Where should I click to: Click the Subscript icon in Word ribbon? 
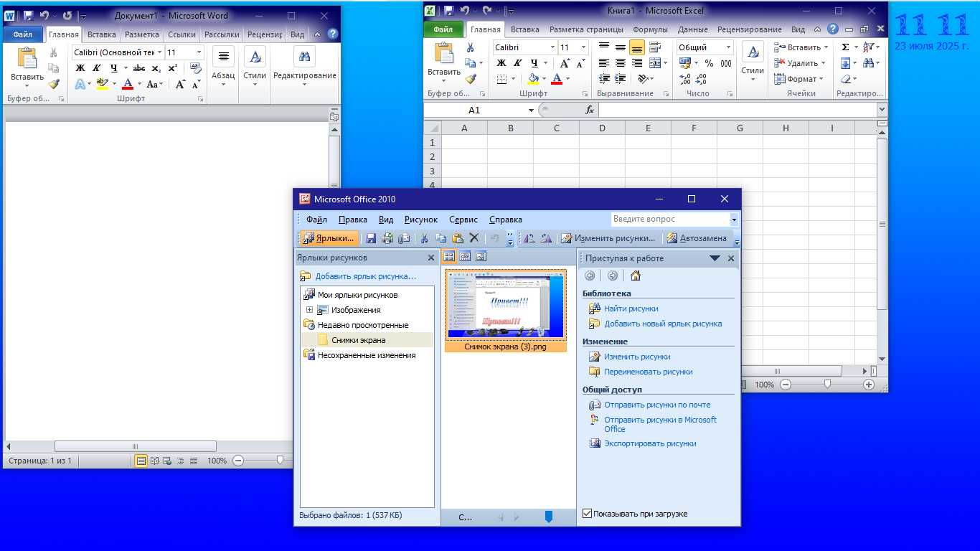click(156, 68)
